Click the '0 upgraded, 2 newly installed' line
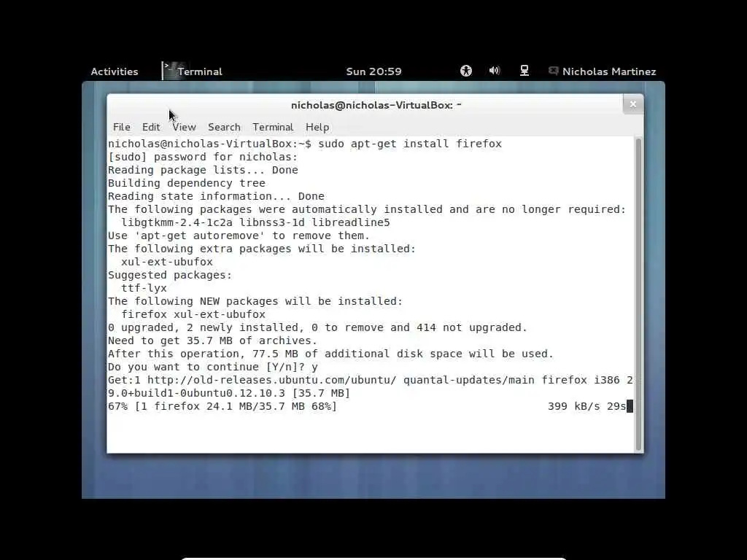Viewport: 747px width, 560px height. click(317, 327)
